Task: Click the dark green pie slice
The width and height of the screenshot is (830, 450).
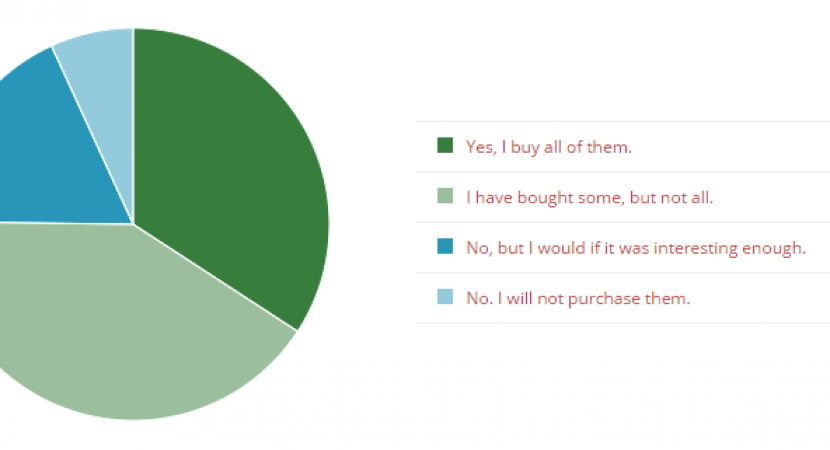Action: (x=240, y=170)
